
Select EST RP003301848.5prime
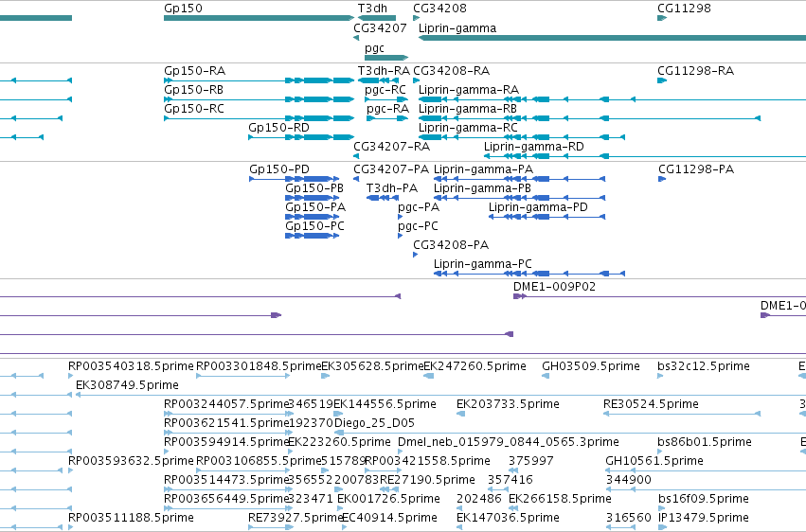(244, 376)
